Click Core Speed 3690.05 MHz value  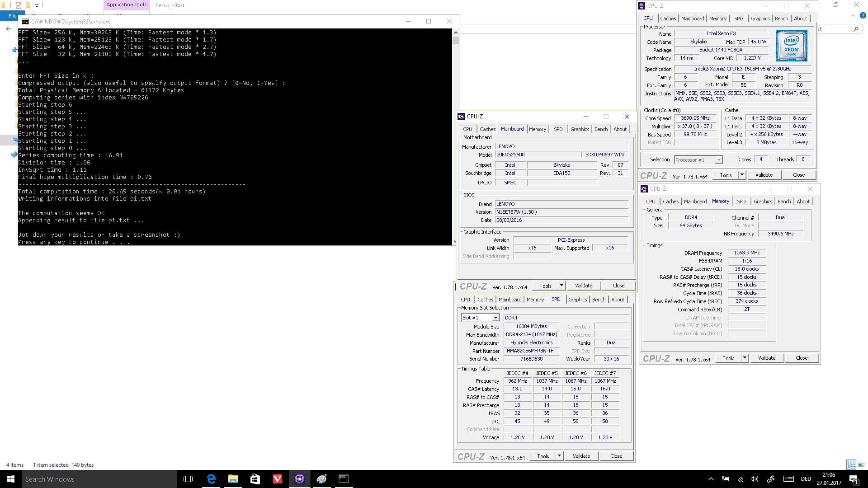pos(695,118)
